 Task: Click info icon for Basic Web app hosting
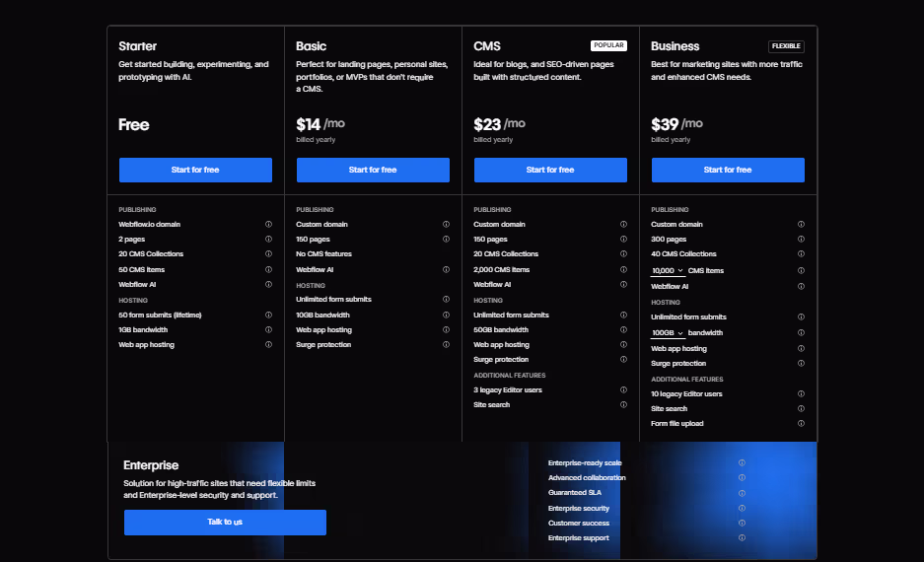pos(446,330)
